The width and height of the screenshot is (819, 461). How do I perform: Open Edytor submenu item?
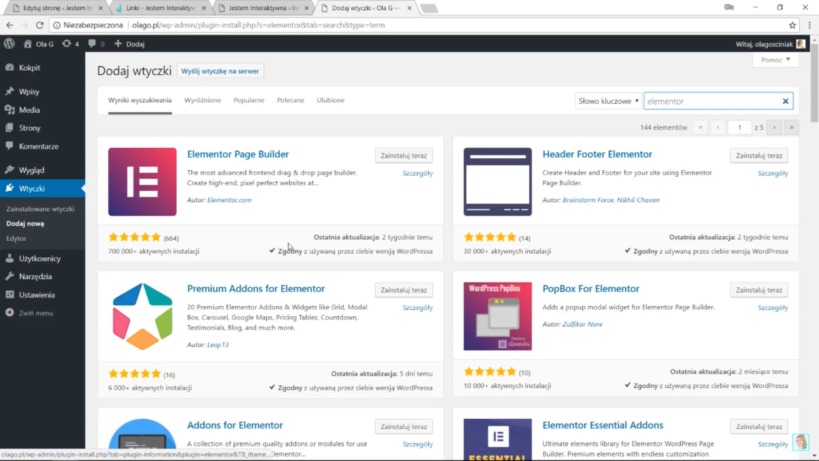pos(16,238)
